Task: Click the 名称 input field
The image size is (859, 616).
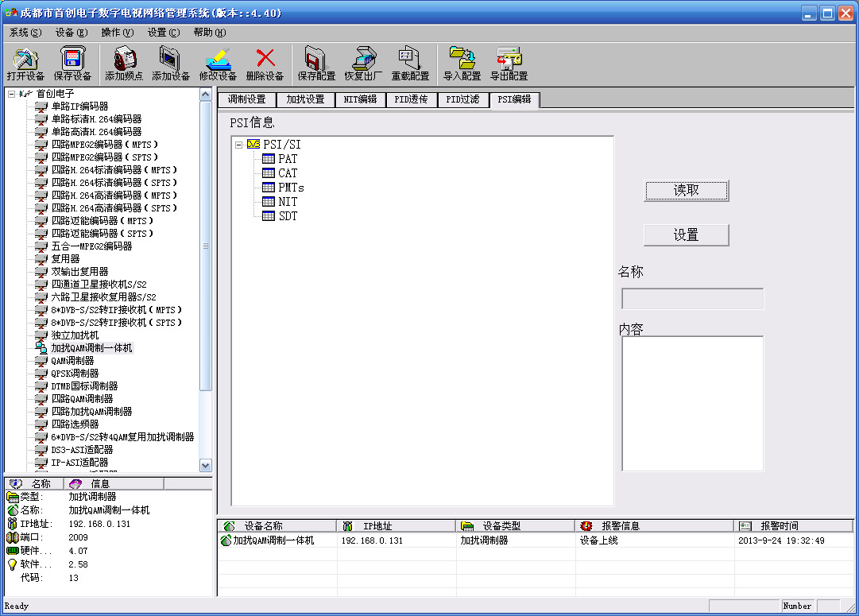Action: (x=692, y=299)
